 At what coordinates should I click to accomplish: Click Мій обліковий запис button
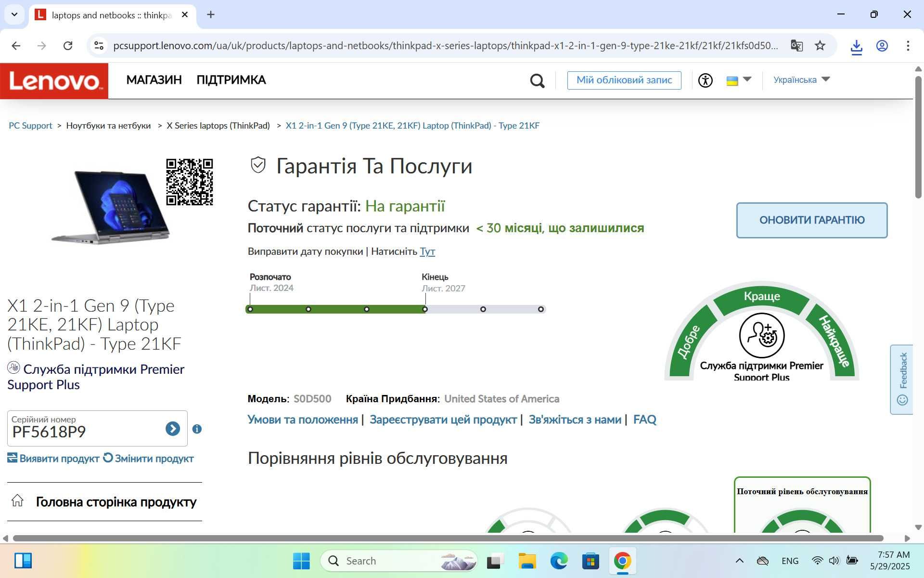tap(624, 80)
